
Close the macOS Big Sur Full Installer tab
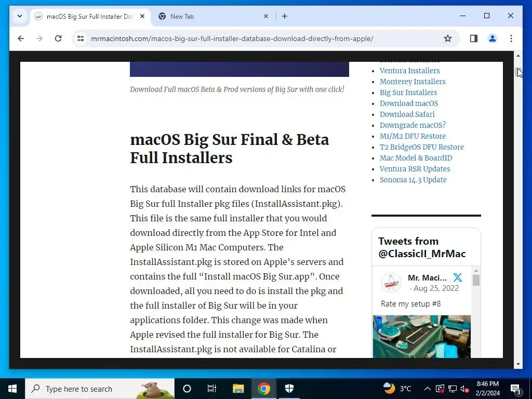coord(142,16)
